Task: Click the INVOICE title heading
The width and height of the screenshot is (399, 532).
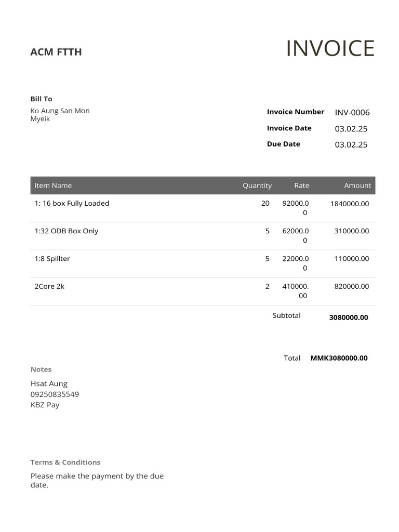Action: 330,48
